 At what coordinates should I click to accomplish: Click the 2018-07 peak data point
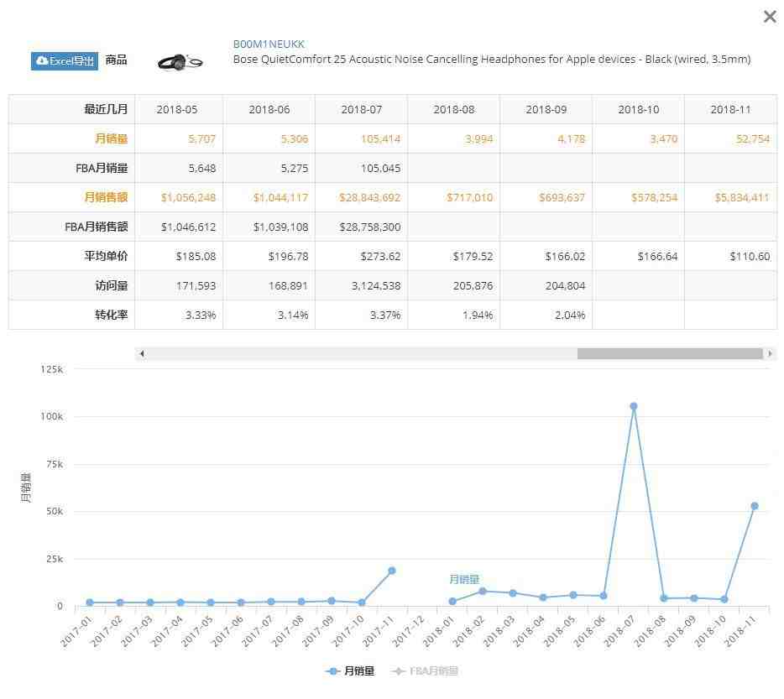coord(634,406)
